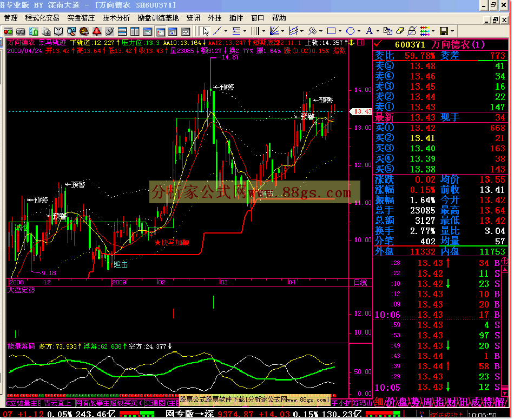
Task: Select the 细 tab at panel bottom
Action: click(x=379, y=402)
